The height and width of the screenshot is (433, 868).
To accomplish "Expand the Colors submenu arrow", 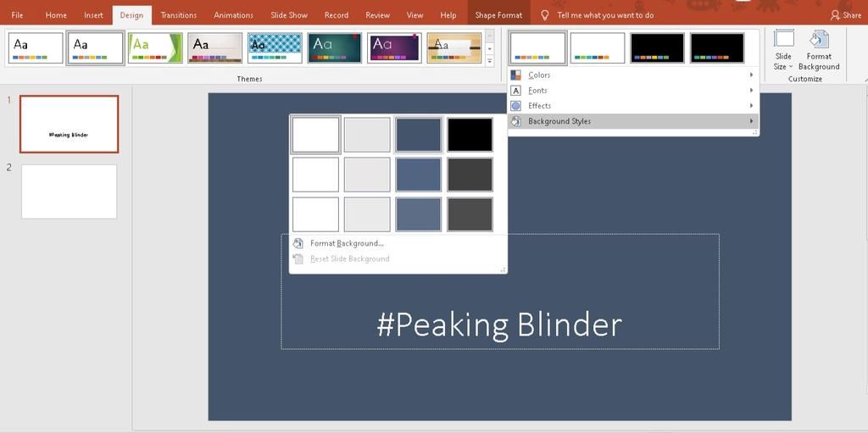I will point(752,75).
